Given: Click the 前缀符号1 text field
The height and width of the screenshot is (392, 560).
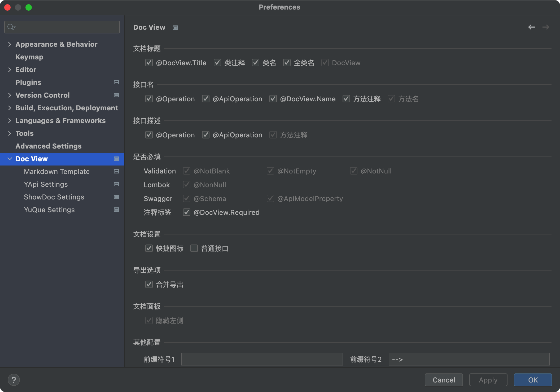Looking at the screenshot, I should (262, 359).
